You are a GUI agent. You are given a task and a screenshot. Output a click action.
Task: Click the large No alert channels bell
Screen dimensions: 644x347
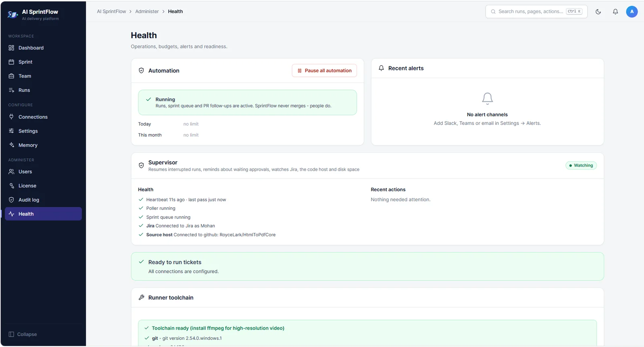point(487,98)
